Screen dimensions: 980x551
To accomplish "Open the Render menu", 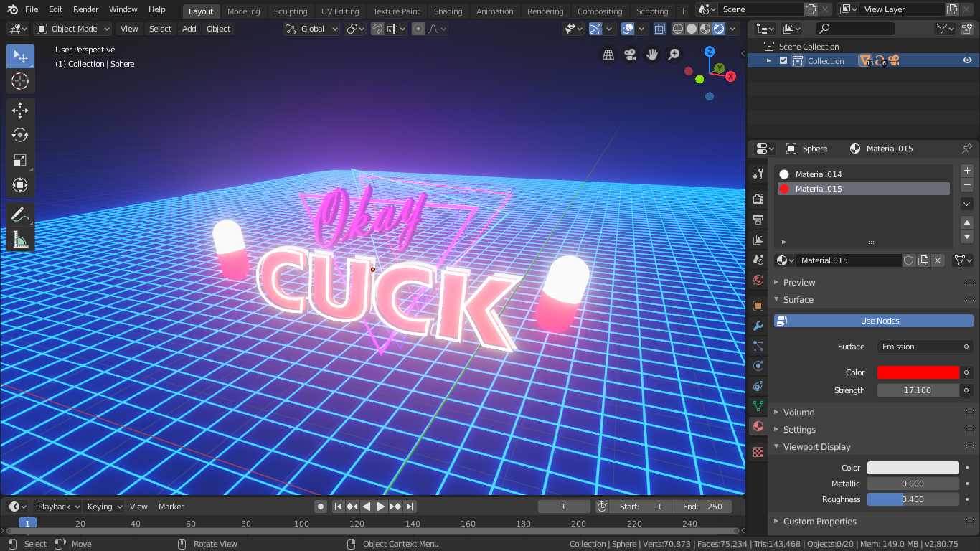I will click(x=85, y=9).
